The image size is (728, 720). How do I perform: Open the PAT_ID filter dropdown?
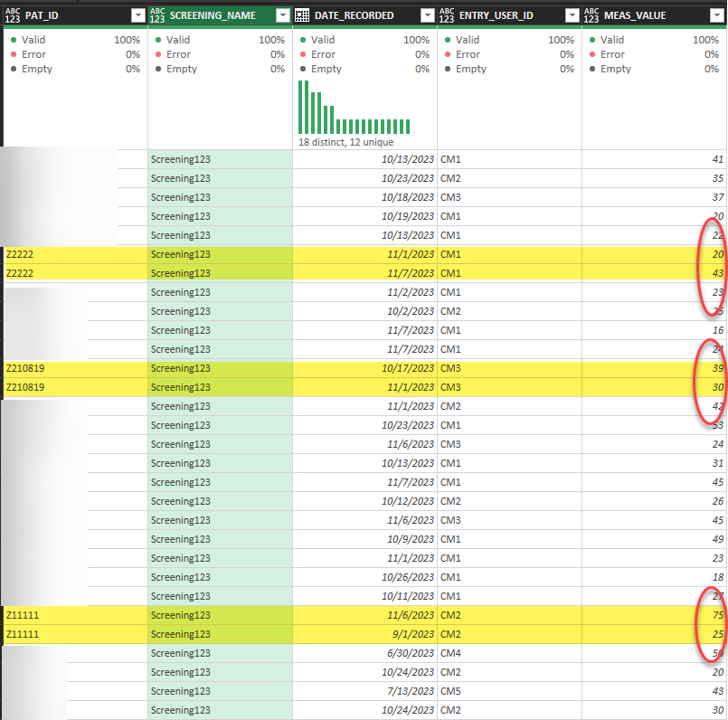(x=137, y=15)
